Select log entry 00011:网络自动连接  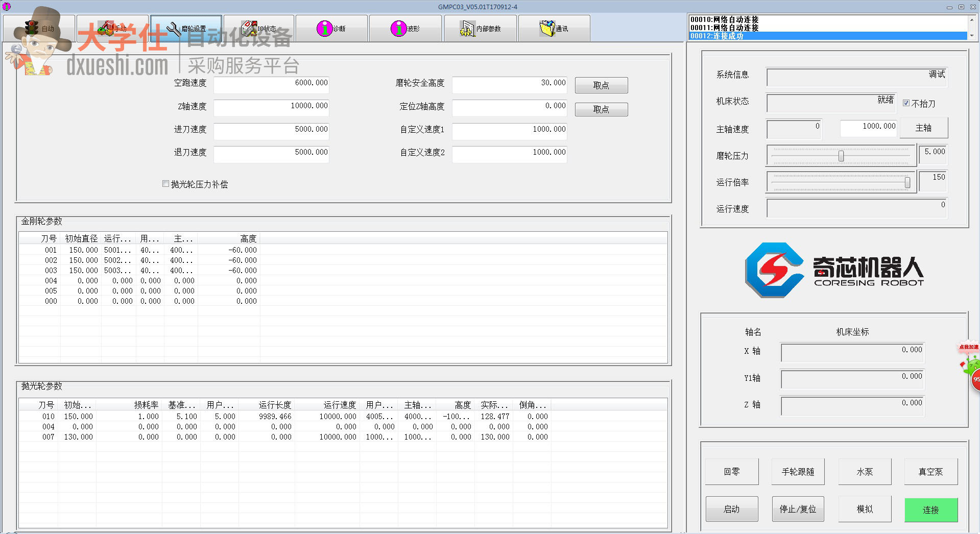[828, 28]
